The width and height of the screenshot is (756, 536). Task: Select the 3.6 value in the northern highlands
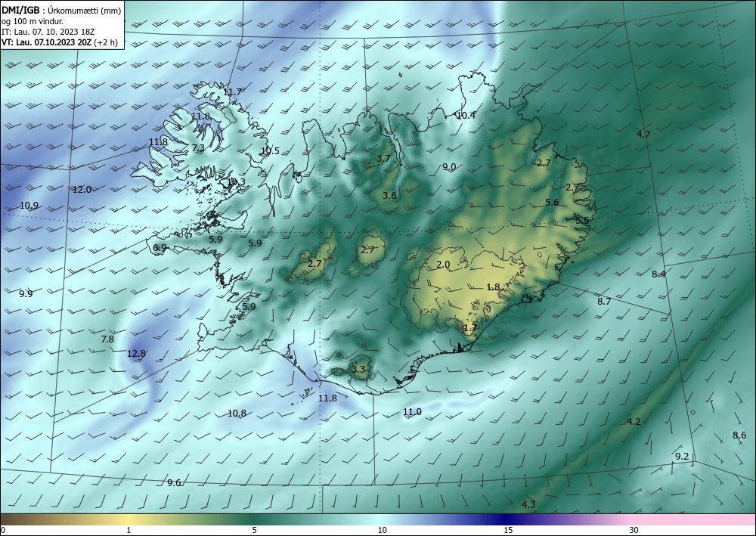pyautogui.click(x=389, y=195)
